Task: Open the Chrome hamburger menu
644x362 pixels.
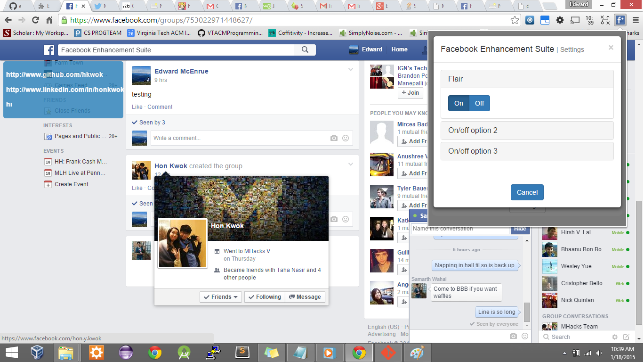Action: tap(636, 20)
